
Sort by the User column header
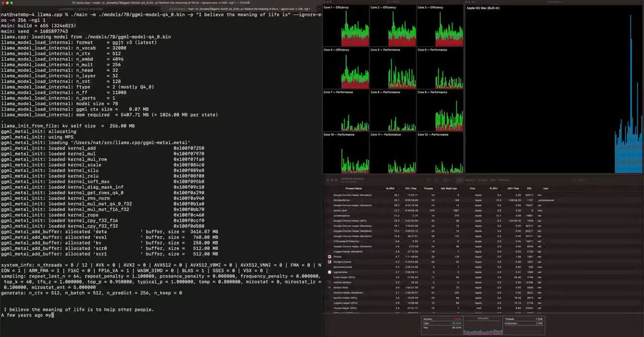(x=546, y=188)
